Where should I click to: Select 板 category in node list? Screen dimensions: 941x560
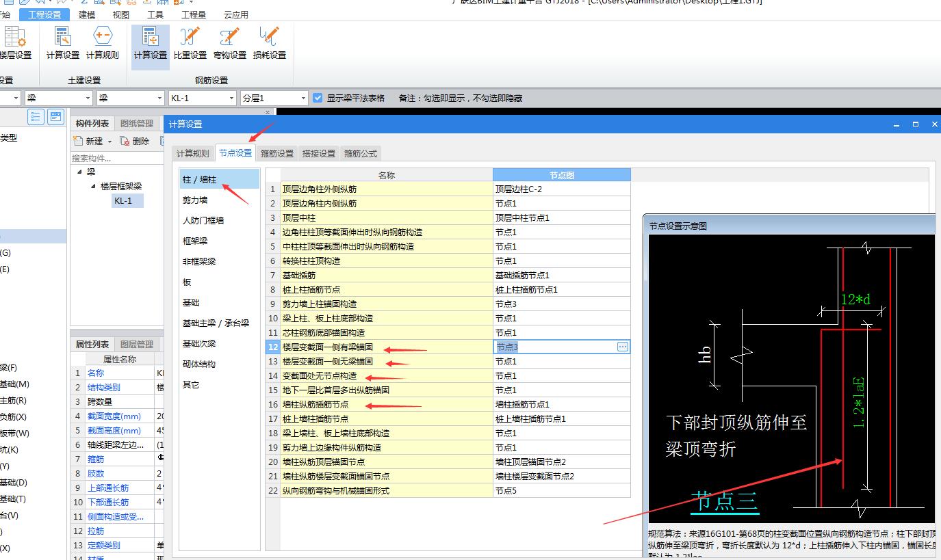220,282
